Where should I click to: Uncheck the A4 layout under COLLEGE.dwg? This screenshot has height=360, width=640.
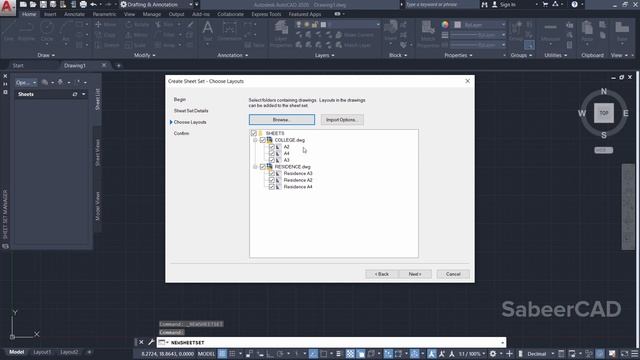271,153
